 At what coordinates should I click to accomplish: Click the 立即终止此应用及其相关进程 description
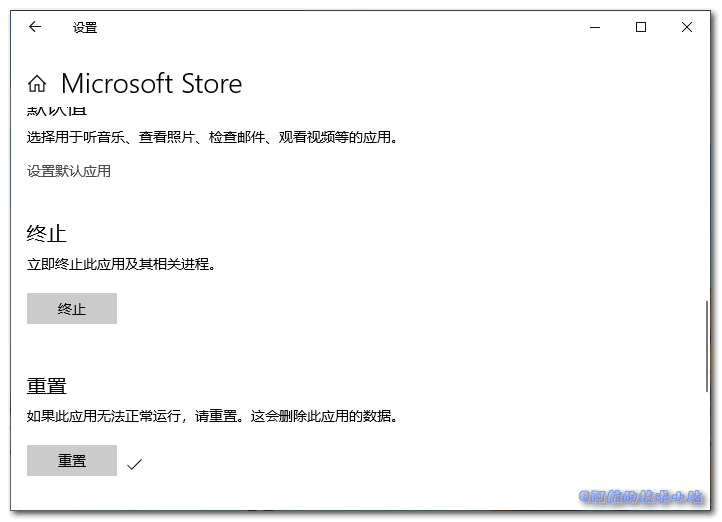(x=121, y=265)
